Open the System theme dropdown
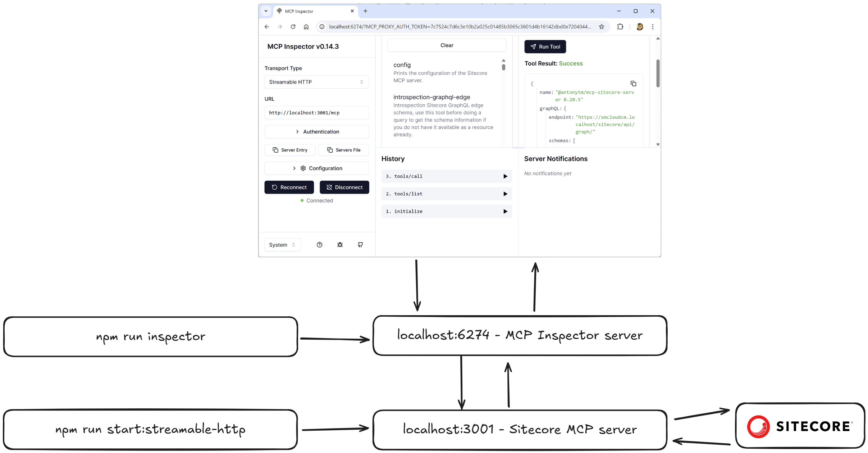The width and height of the screenshot is (868, 453). tap(282, 245)
